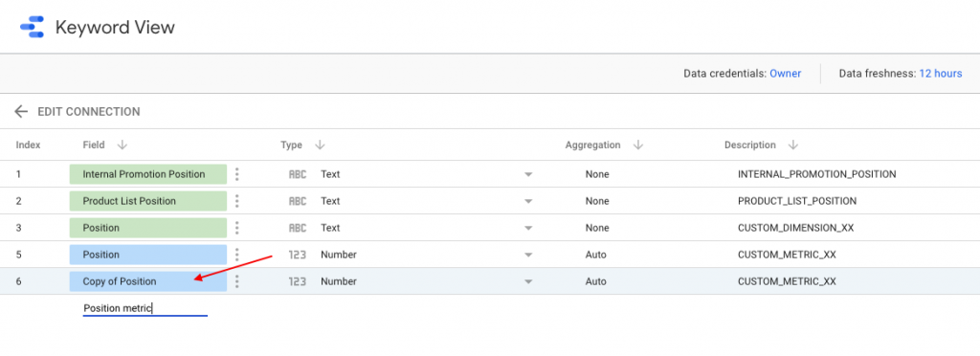Image resolution: width=980 pixels, height=356 pixels.
Task: Click the Position metric name input field
Action: pyautogui.click(x=145, y=308)
